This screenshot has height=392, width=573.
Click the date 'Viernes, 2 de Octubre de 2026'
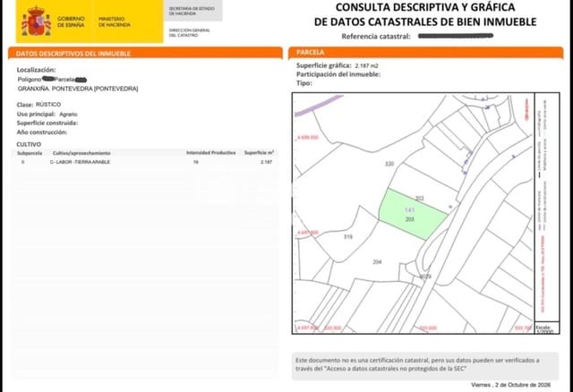pos(511,385)
